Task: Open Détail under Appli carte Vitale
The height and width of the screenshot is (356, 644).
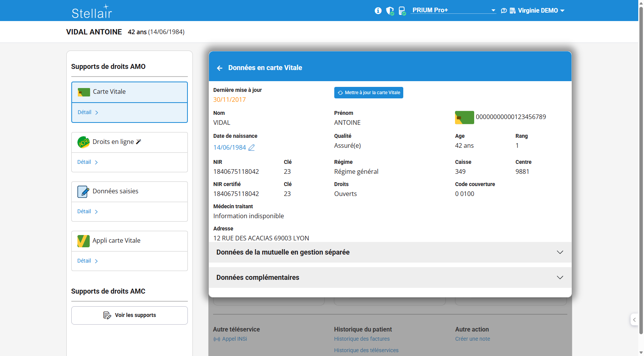Action: [88, 261]
